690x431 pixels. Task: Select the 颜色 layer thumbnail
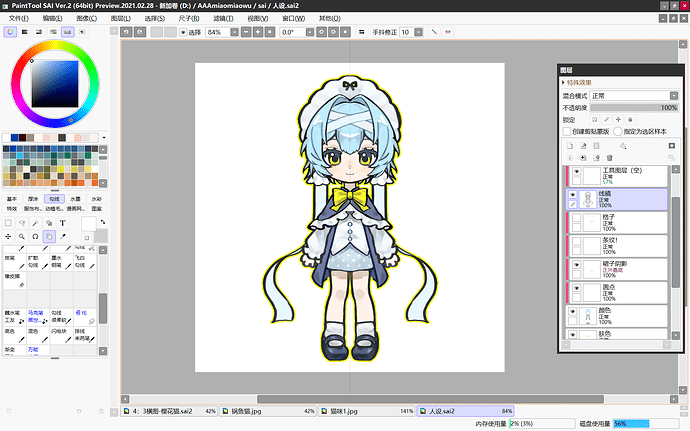click(588, 316)
